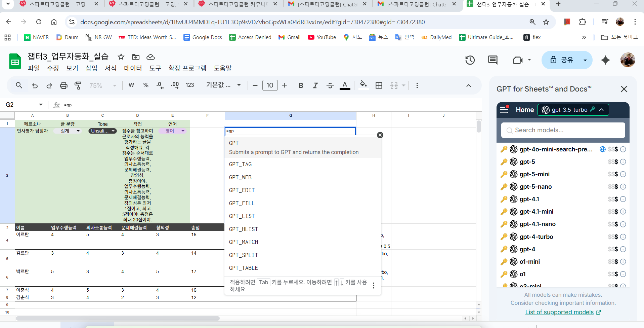
Task: Open Gemini sparkle icon
Action: tap(605, 60)
